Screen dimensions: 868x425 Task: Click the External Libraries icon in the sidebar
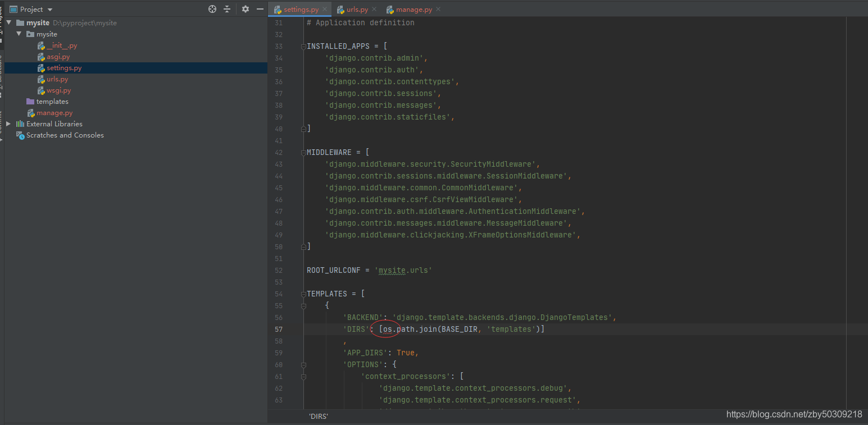pyautogui.click(x=19, y=124)
